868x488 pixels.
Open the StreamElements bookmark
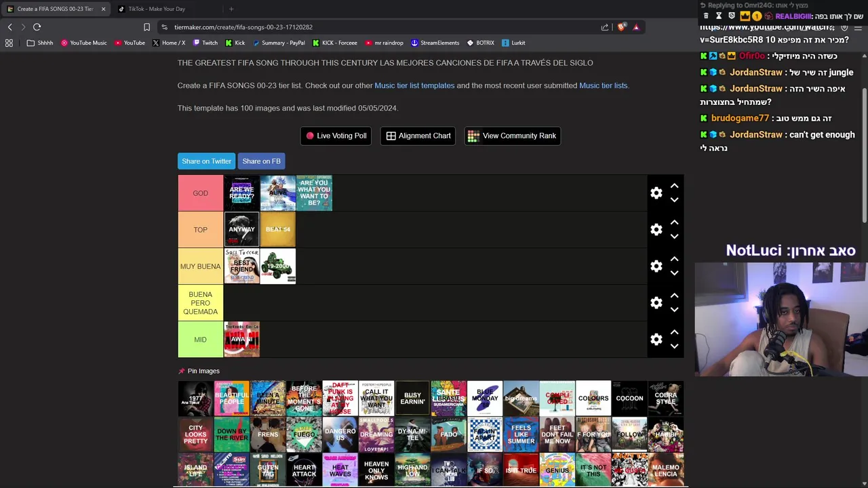point(435,43)
